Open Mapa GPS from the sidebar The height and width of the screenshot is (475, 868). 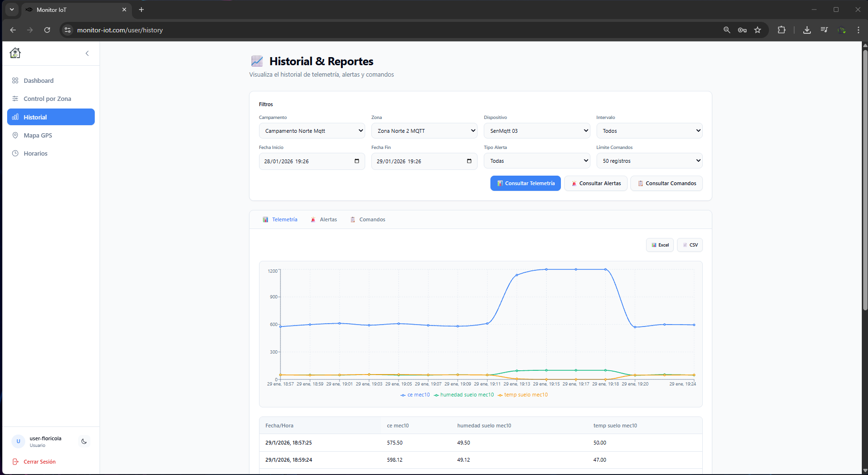point(38,136)
